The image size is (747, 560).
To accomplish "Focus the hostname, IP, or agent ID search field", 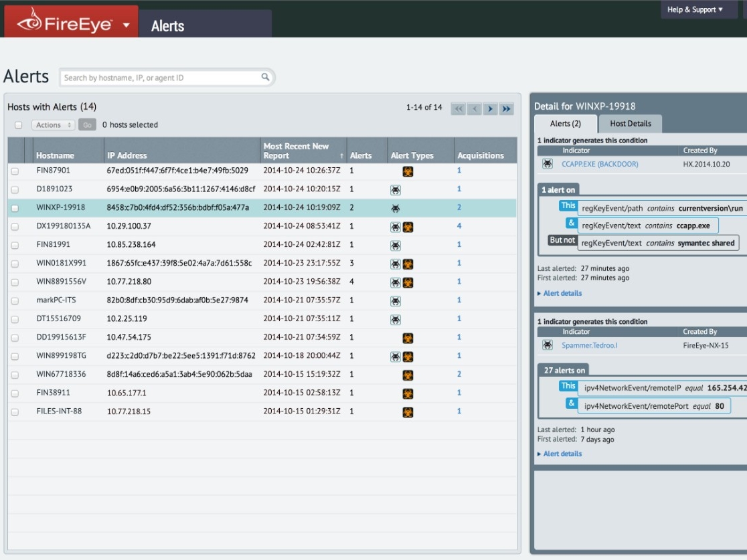I will point(162,78).
